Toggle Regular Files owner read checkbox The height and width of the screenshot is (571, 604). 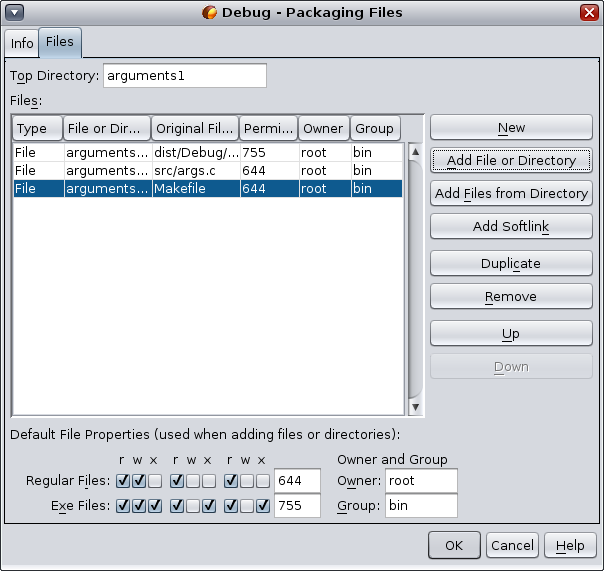[x=123, y=481]
